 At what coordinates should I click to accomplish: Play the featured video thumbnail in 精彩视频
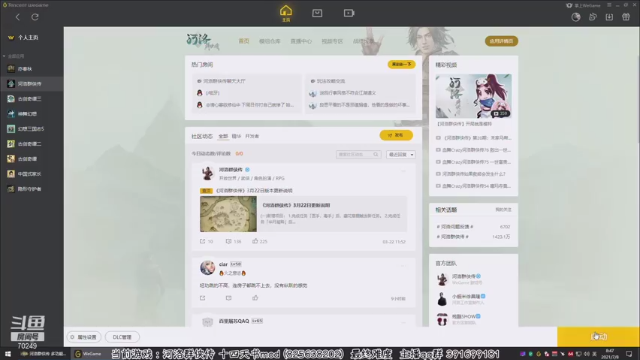[473, 96]
